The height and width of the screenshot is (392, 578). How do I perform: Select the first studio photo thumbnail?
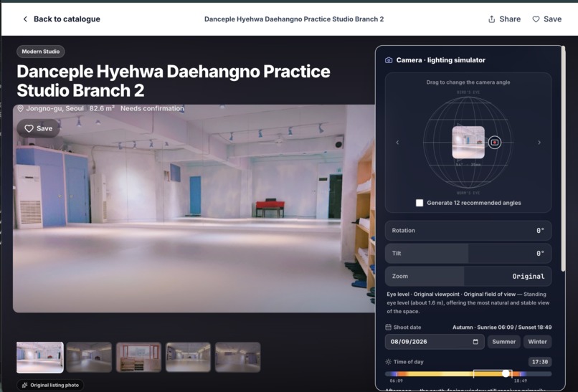[40, 358]
